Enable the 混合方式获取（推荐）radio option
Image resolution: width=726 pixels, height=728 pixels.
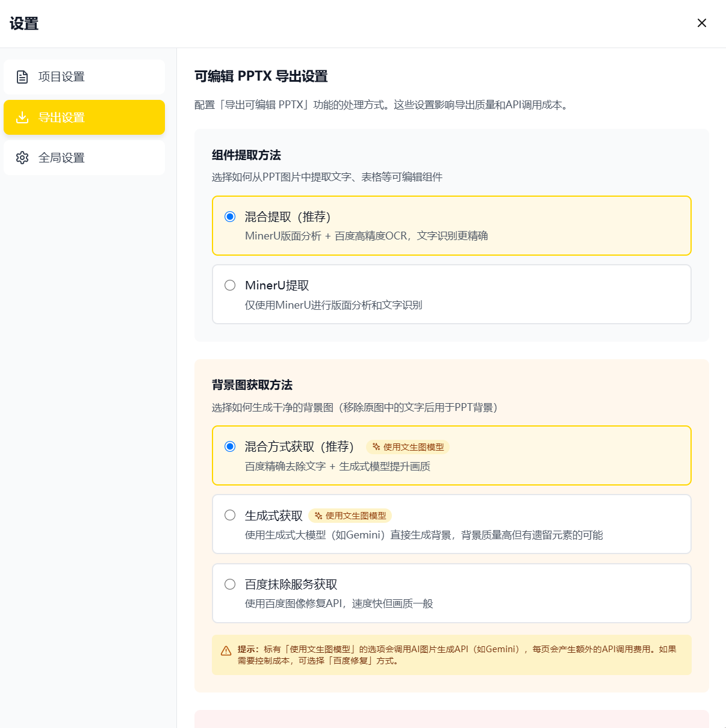pos(230,446)
